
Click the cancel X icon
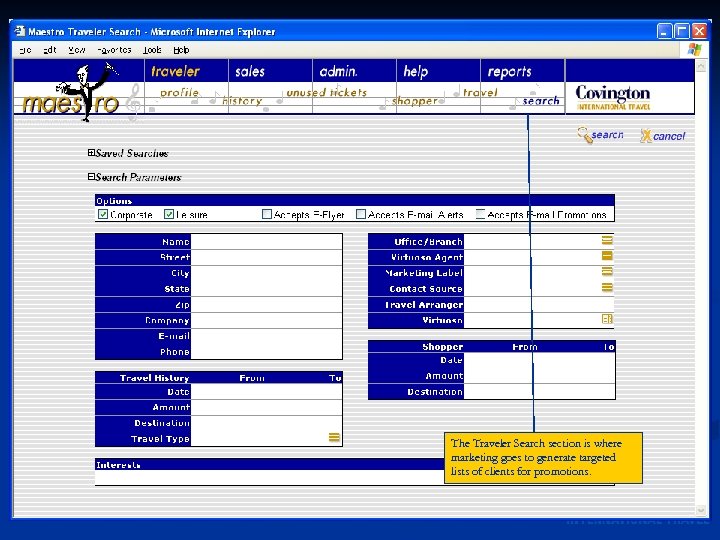(646, 135)
